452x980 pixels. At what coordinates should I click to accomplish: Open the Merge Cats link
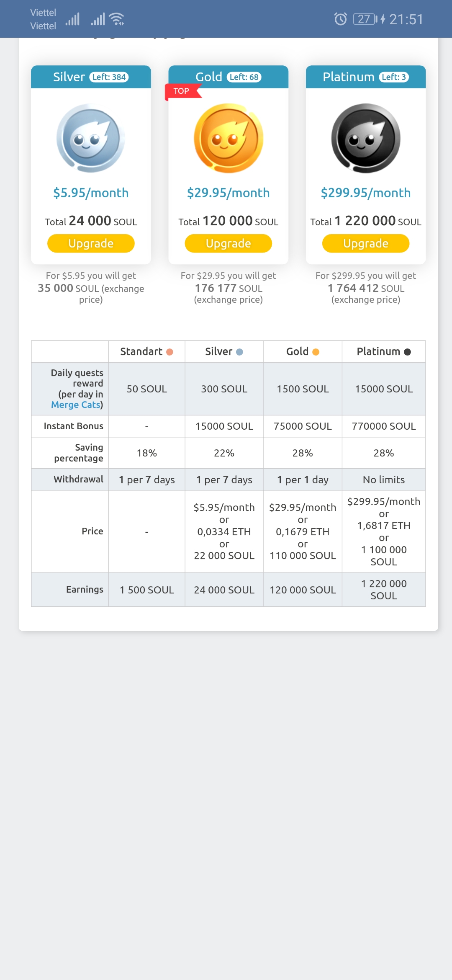coord(76,405)
